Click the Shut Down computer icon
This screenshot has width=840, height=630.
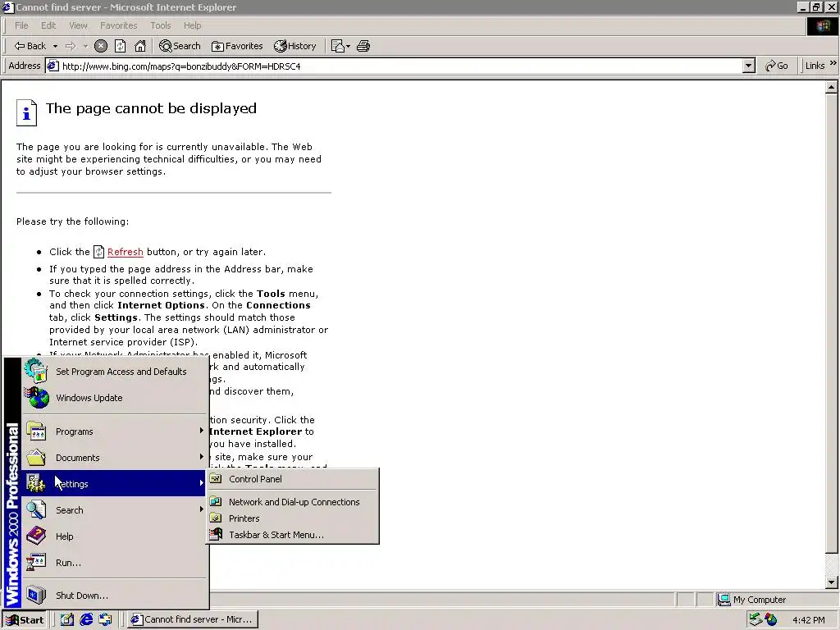tap(36, 596)
